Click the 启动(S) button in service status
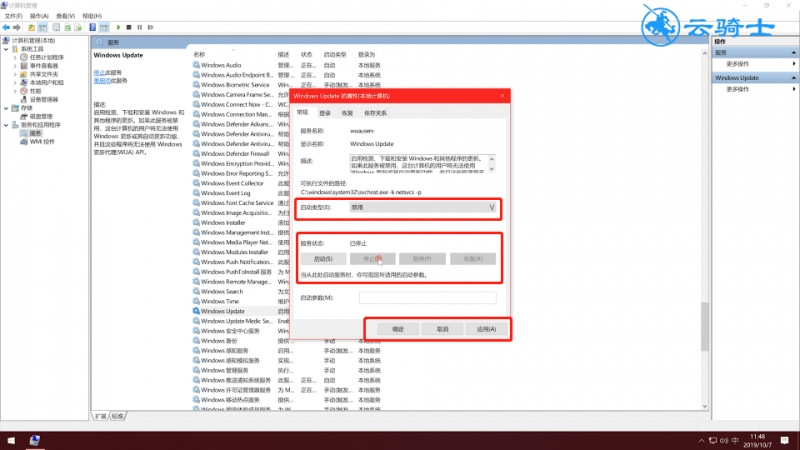This screenshot has width=800, height=450. click(x=323, y=259)
